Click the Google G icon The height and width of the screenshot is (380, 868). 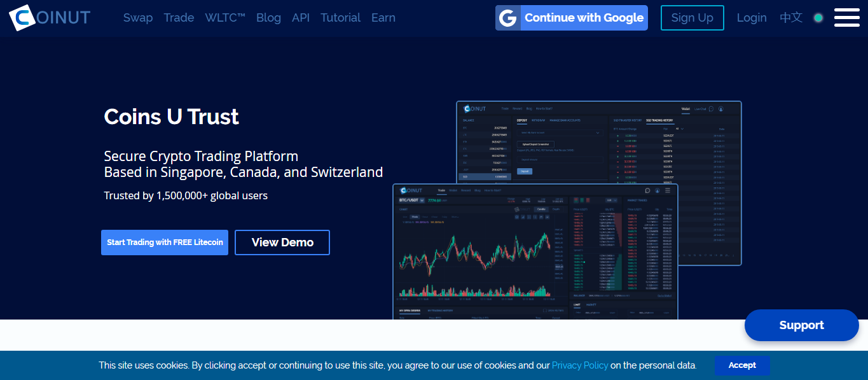[x=507, y=18]
